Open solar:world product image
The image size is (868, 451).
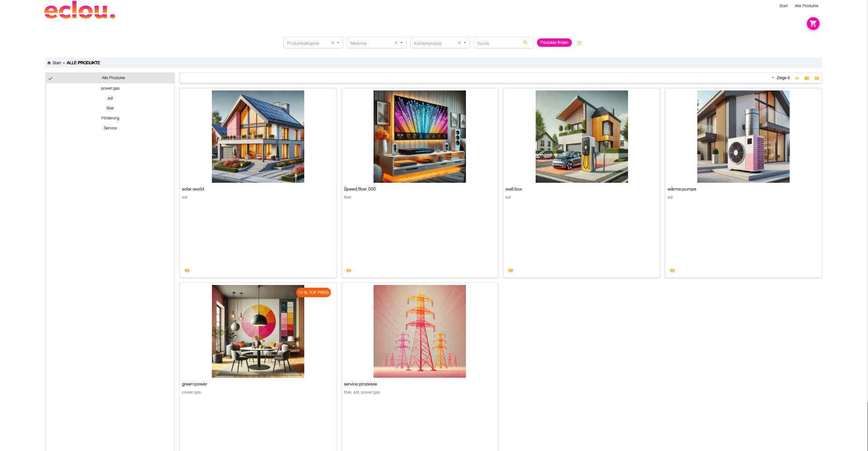(258, 137)
